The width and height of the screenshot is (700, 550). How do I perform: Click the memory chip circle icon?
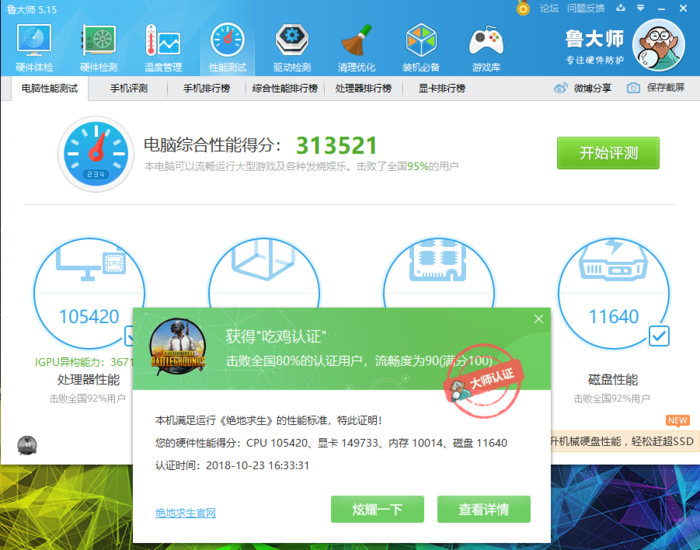(438, 273)
